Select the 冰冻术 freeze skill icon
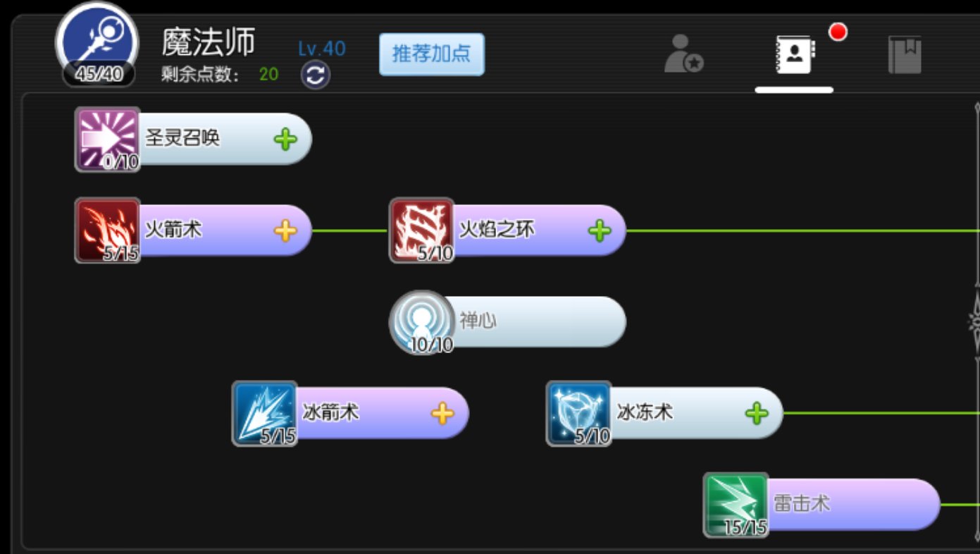Screen dimensions: 980x554 click(579, 414)
